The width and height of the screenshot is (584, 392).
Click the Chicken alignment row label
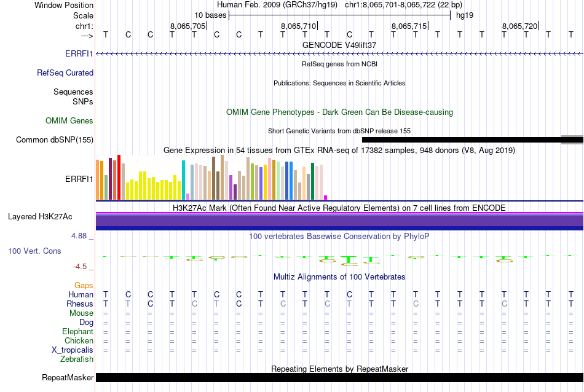coord(79,341)
